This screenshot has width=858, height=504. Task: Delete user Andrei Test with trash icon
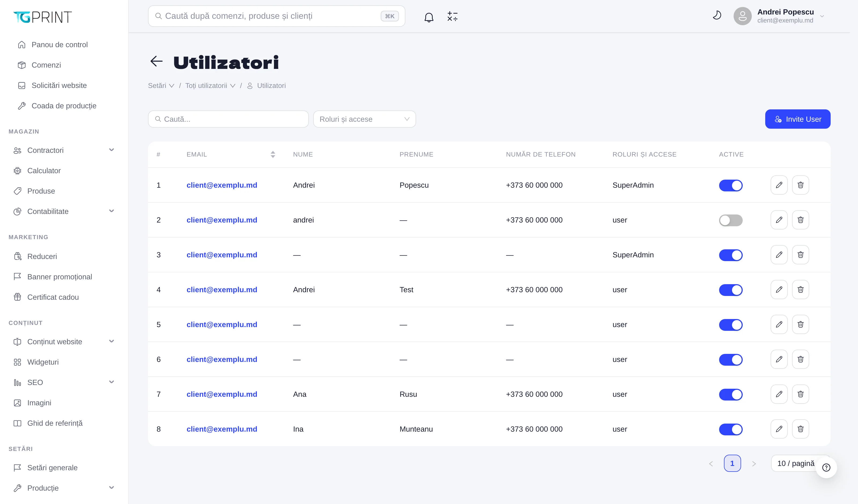800,290
